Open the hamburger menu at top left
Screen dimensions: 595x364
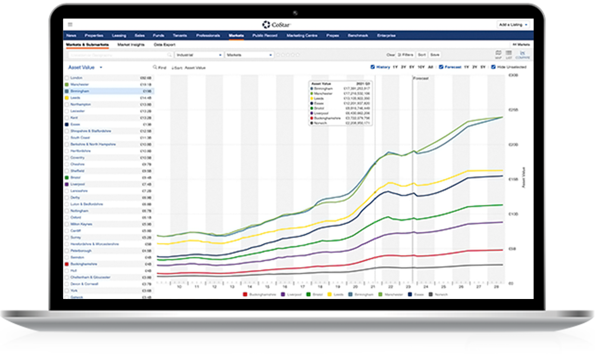tap(70, 24)
